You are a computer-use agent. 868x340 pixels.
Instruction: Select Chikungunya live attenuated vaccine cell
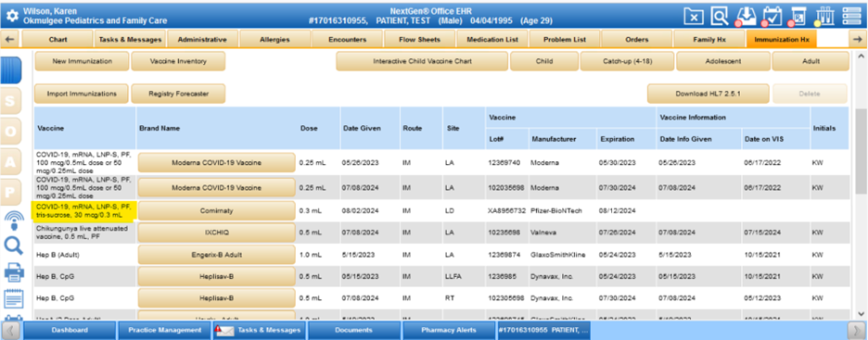tap(84, 233)
